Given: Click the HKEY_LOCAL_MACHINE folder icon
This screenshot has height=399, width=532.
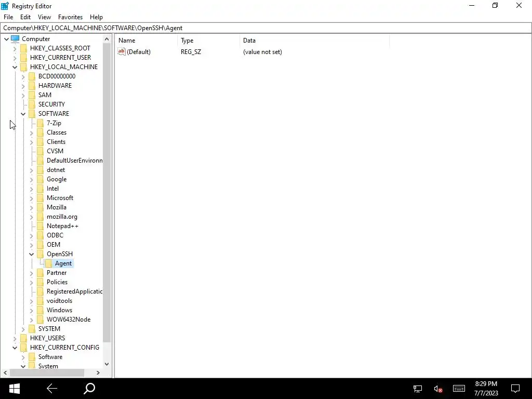Looking at the screenshot, I should pos(24,67).
